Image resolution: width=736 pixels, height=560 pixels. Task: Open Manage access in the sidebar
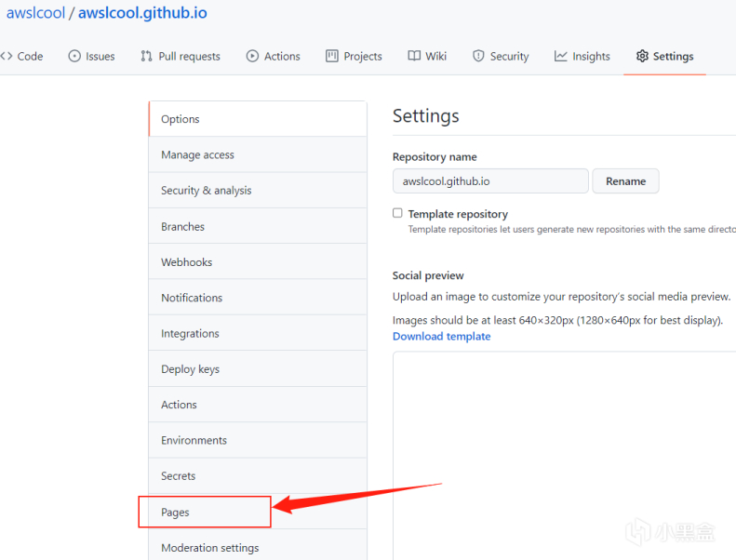197,154
